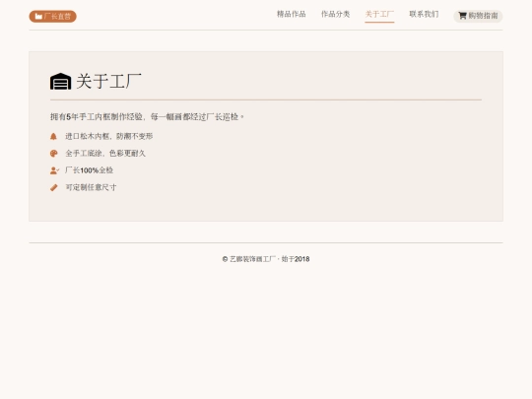The image size is (532, 399).
Task: Open the 购物指南 cart button
Action: (x=478, y=16)
